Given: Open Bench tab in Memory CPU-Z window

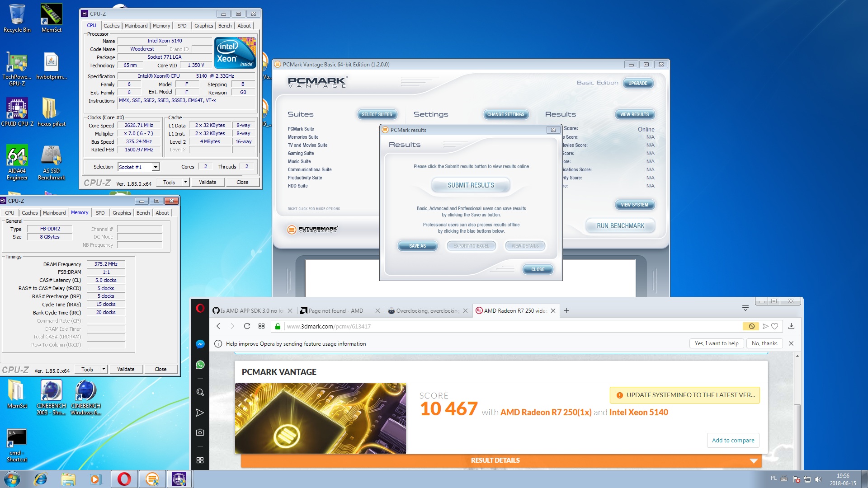Looking at the screenshot, I should coord(143,213).
